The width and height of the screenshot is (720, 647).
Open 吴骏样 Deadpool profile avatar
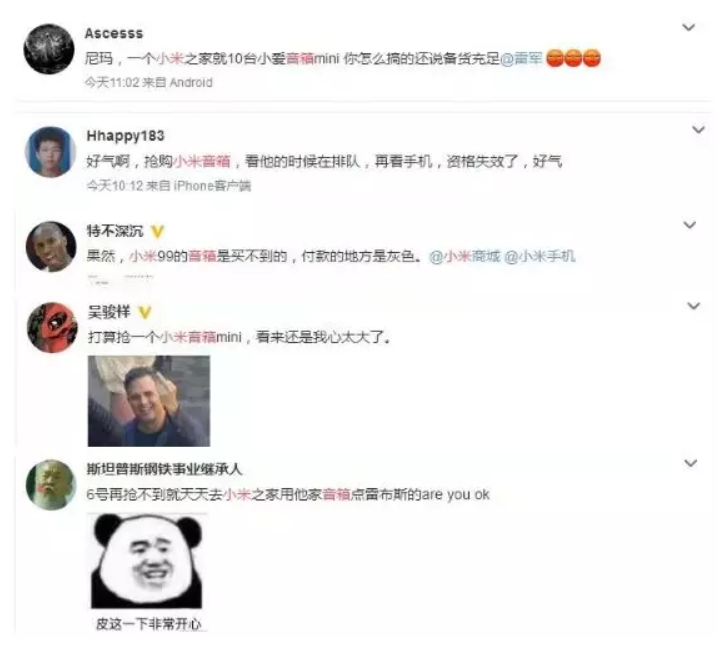(52, 327)
